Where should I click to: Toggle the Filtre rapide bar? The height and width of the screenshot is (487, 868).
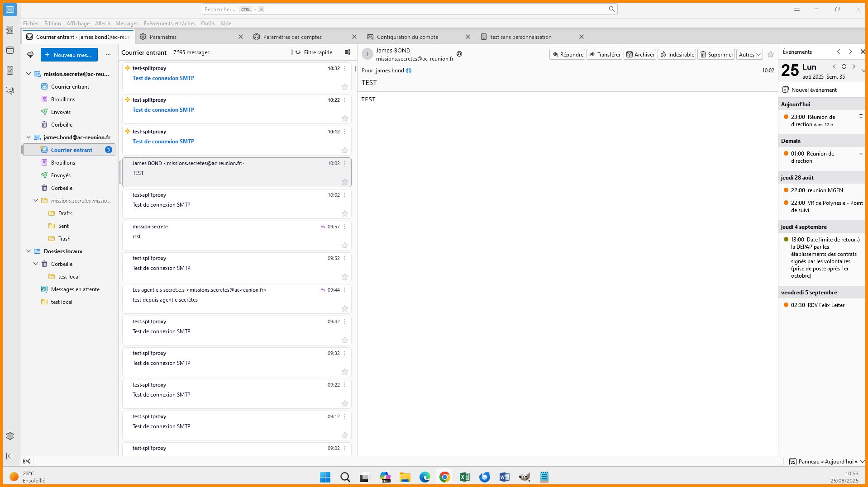(x=314, y=52)
